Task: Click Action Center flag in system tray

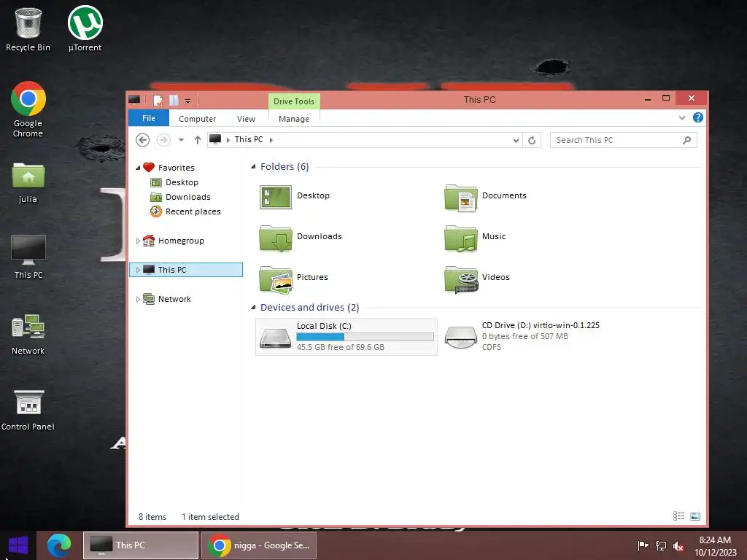Action: [x=643, y=545]
